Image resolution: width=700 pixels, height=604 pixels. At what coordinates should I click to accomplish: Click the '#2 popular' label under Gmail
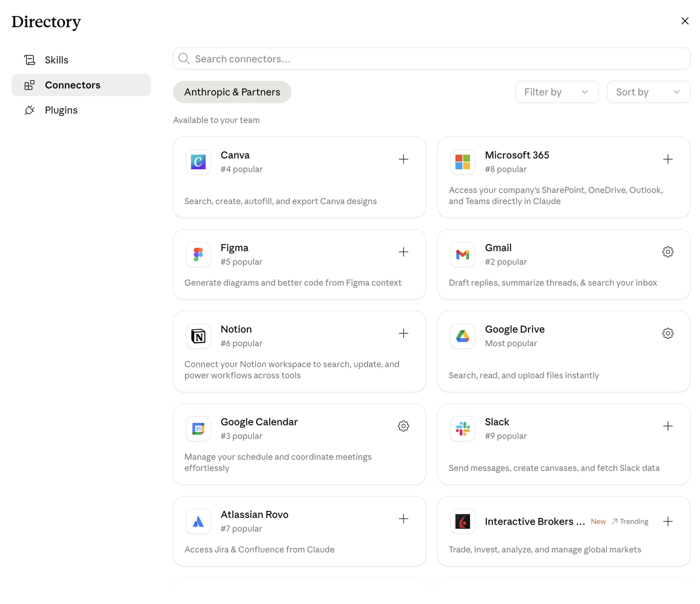tap(506, 262)
